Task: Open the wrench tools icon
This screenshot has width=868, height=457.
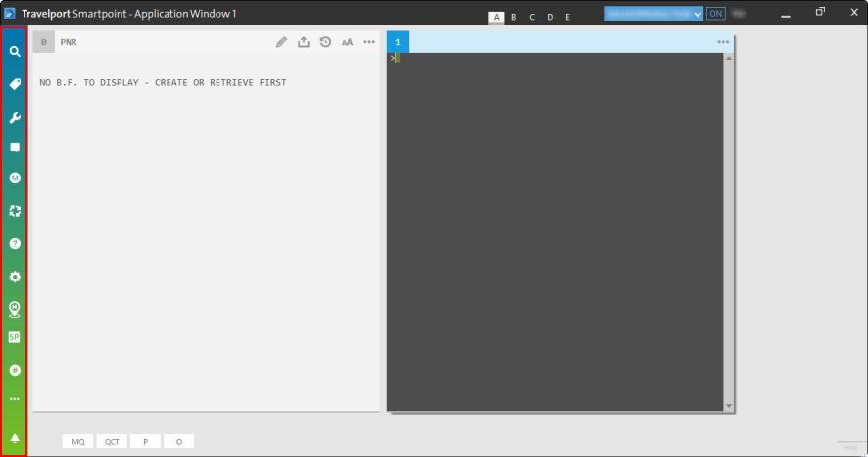Action: (x=15, y=117)
